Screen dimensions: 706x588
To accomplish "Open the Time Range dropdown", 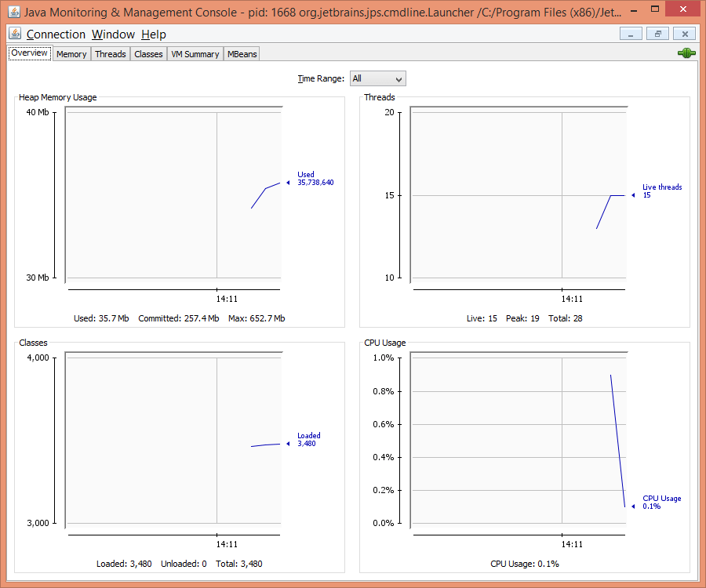I will pos(378,78).
